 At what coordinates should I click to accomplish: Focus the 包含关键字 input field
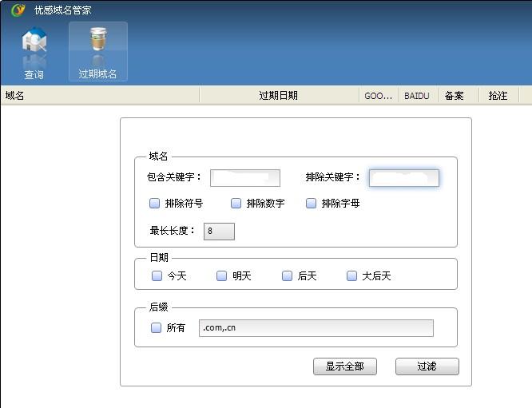(x=244, y=178)
